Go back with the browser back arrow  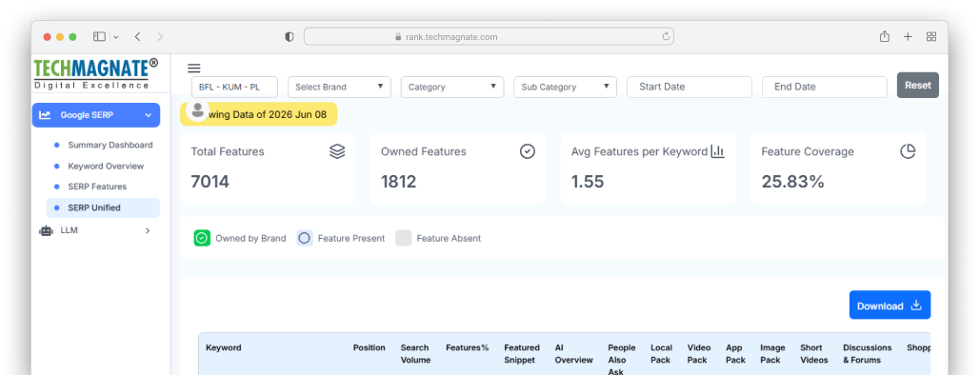(137, 37)
